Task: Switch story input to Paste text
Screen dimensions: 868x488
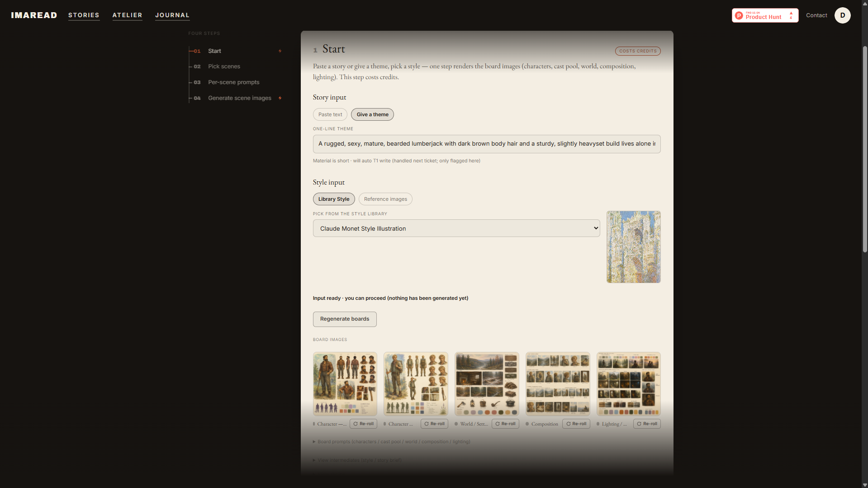Action: (x=330, y=114)
